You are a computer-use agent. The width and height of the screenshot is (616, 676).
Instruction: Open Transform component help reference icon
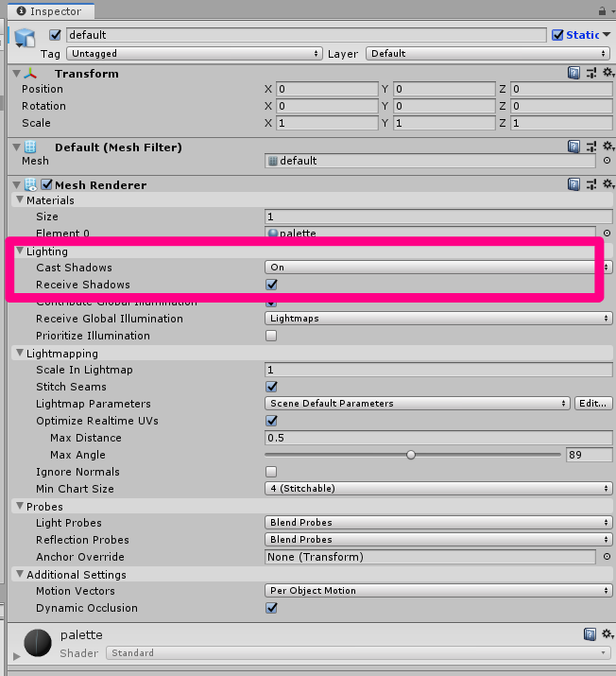[x=573, y=73]
